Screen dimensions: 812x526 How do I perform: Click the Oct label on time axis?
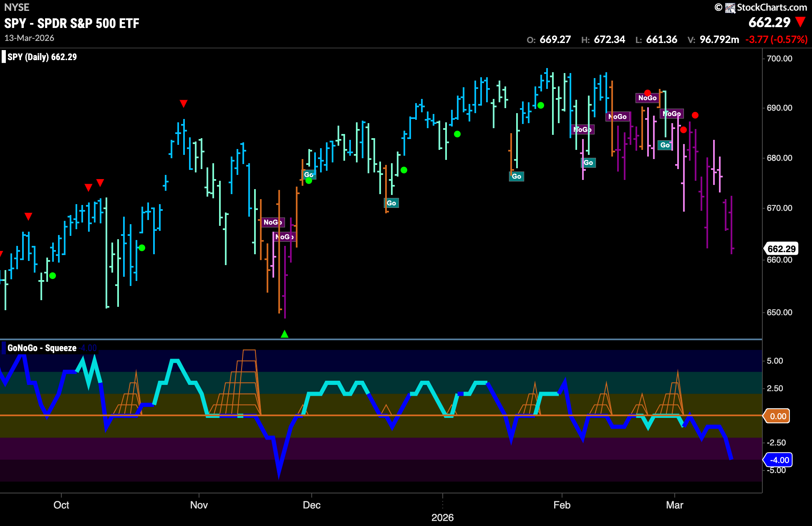[x=61, y=505]
